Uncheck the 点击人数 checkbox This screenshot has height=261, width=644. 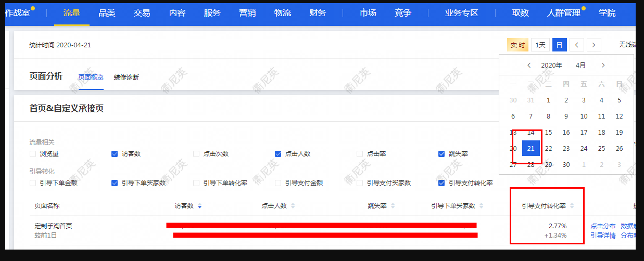(x=278, y=154)
